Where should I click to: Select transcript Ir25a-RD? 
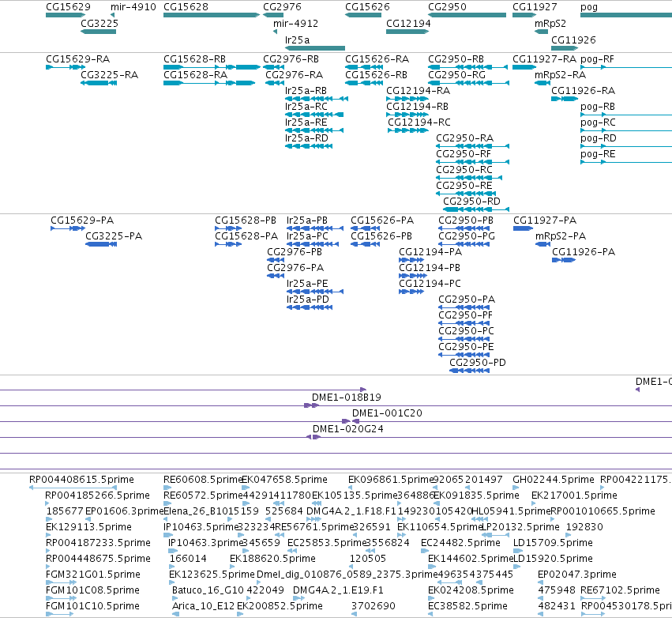point(306,138)
